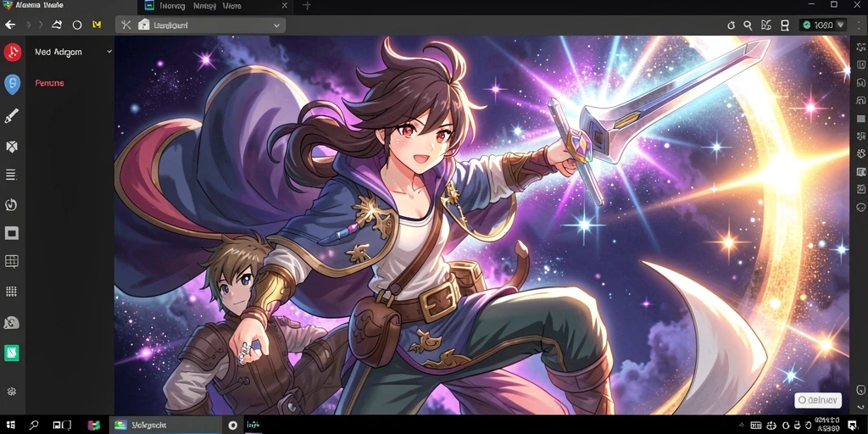Open the grid table icon in the sidebar
Screen dimensions: 868x434
12,261
